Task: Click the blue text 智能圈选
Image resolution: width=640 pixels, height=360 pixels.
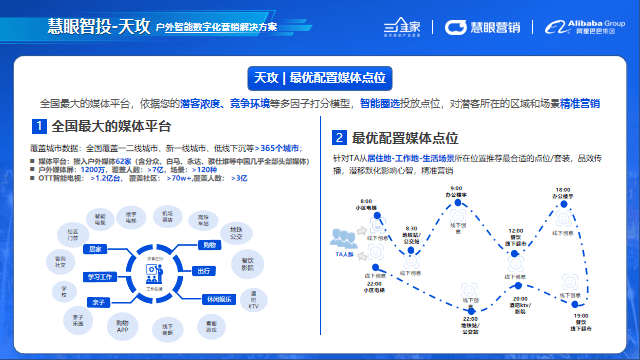Action: 380,104
